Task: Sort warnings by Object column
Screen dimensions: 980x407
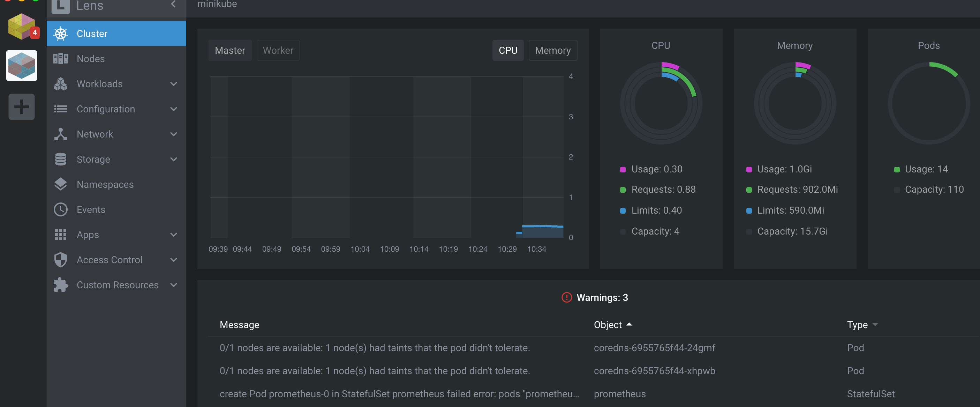Action: click(608, 325)
